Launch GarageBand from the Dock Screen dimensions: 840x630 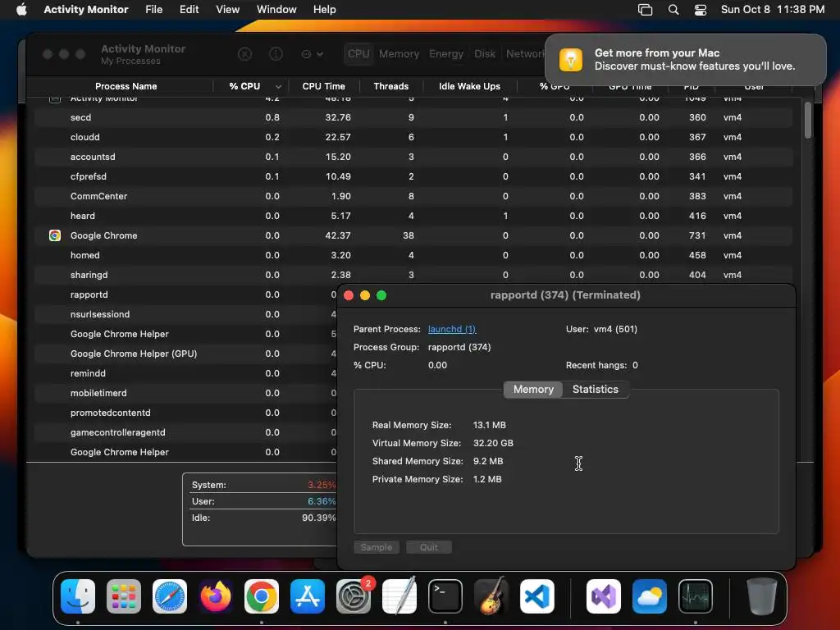point(491,596)
